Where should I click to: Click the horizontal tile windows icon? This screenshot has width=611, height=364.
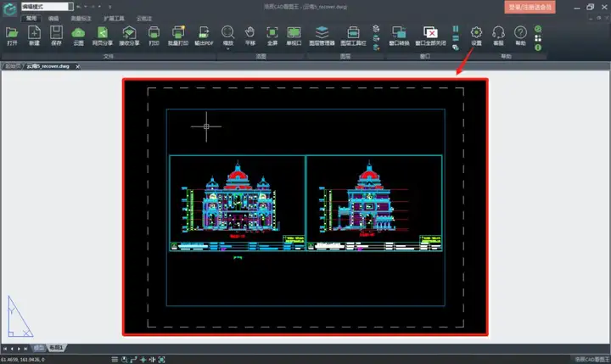pos(456,38)
